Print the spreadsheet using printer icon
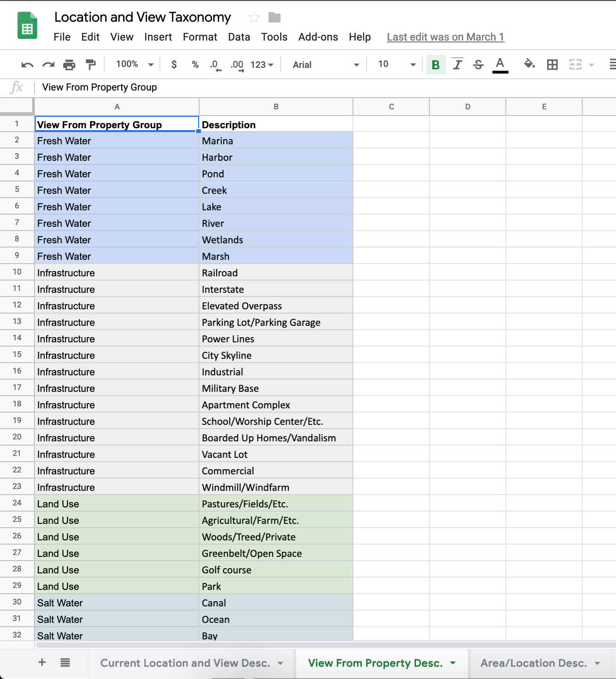The width and height of the screenshot is (616, 679). [69, 65]
